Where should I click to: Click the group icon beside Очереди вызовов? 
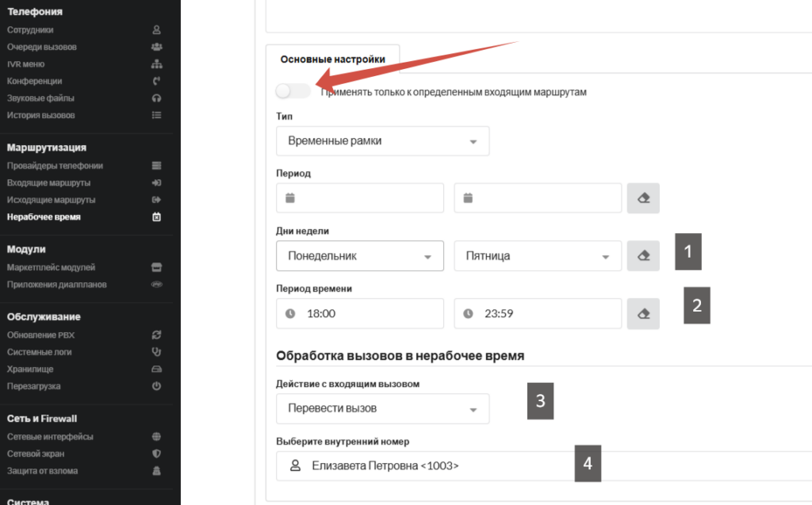156,47
